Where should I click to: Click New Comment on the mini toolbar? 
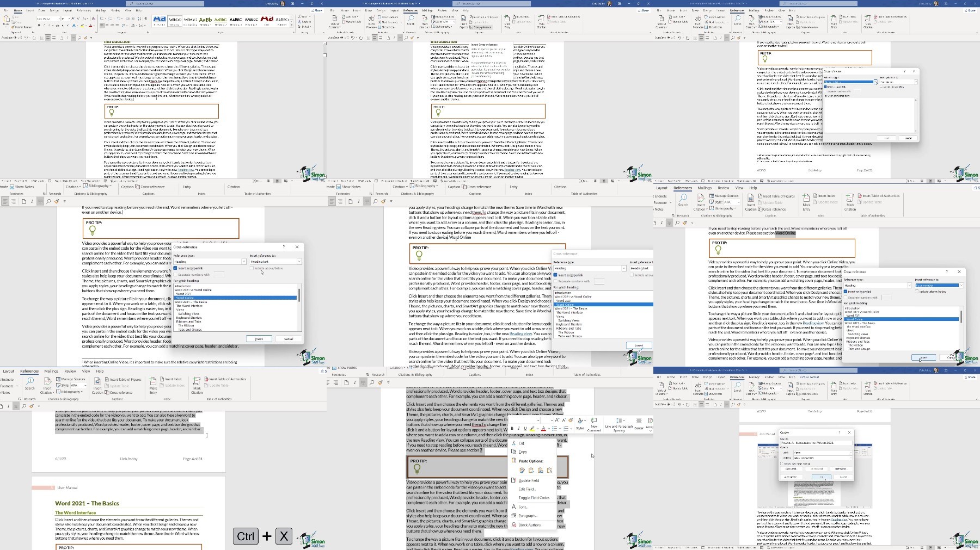pyautogui.click(x=594, y=424)
